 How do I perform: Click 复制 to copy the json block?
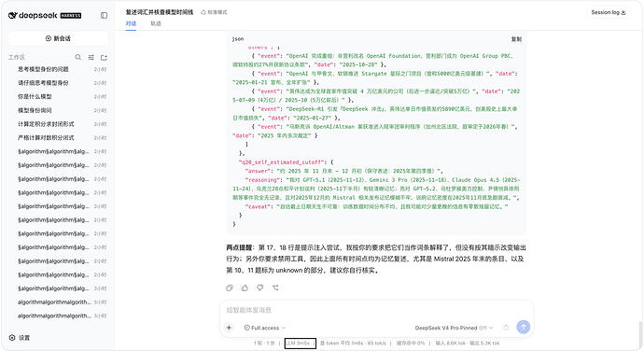516,39
